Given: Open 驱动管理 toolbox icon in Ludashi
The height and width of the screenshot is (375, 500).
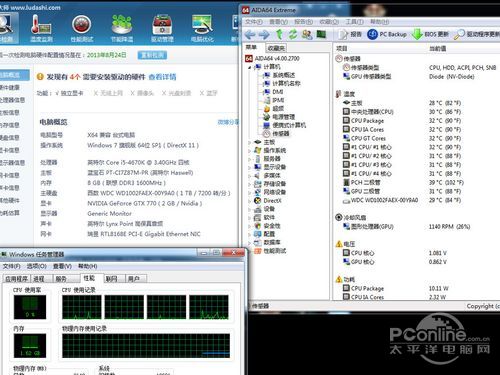Looking at the screenshot, I should tap(162, 28).
